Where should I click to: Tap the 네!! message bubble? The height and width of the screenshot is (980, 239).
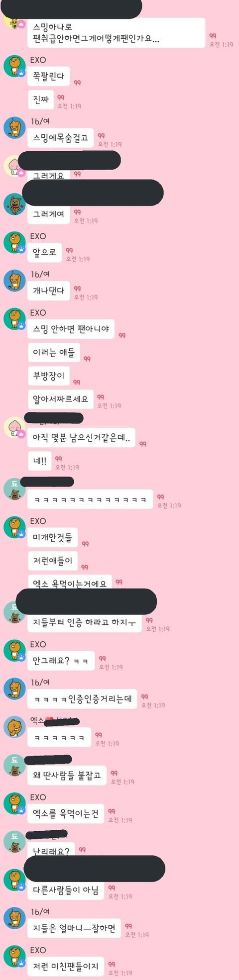point(39,461)
